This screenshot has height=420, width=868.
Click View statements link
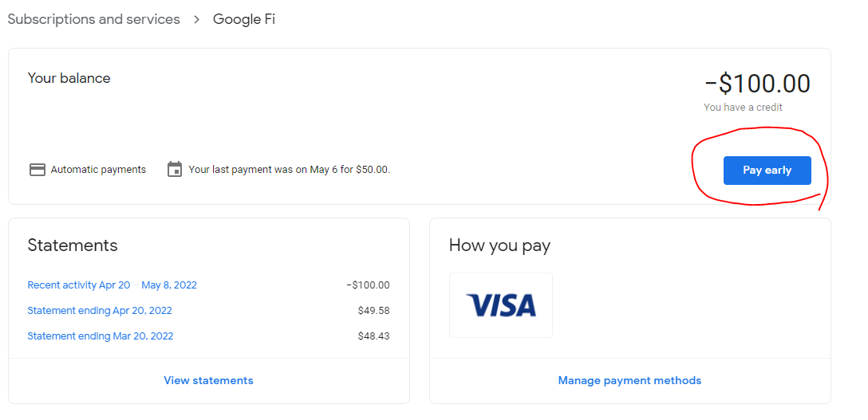click(x=209, y=380)
